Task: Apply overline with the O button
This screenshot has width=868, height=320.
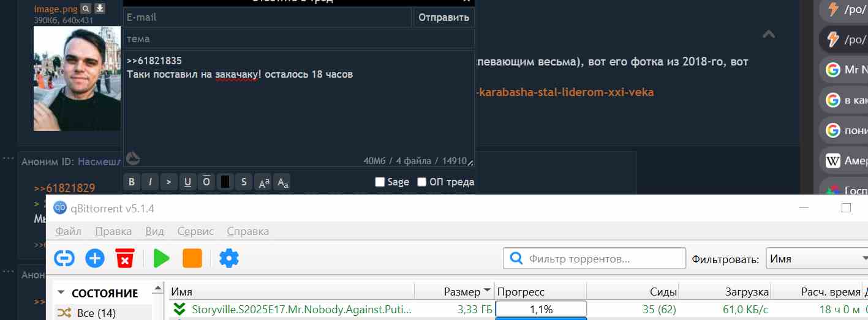Action: [x=206, y=182]
